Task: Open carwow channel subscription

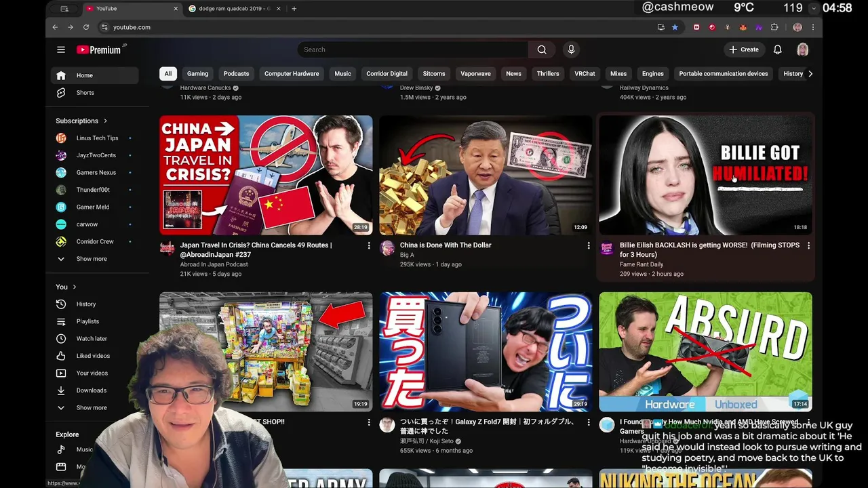Action: (94, 224)
